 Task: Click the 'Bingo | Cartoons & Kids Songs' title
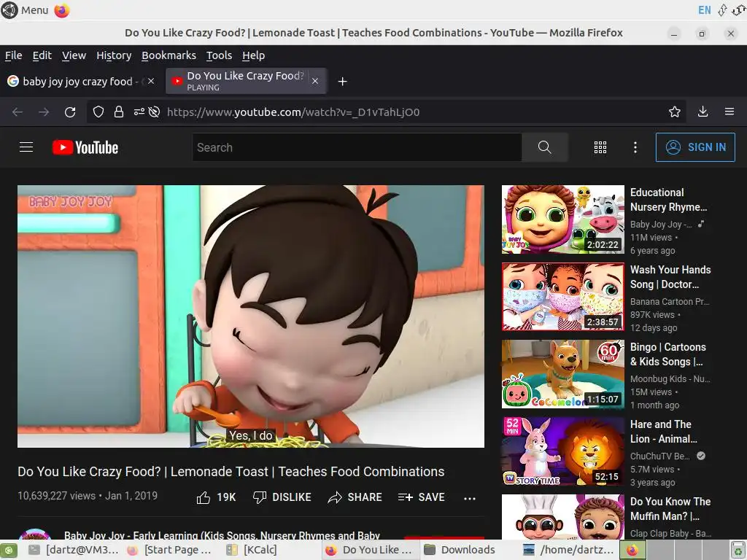point(668,354)
